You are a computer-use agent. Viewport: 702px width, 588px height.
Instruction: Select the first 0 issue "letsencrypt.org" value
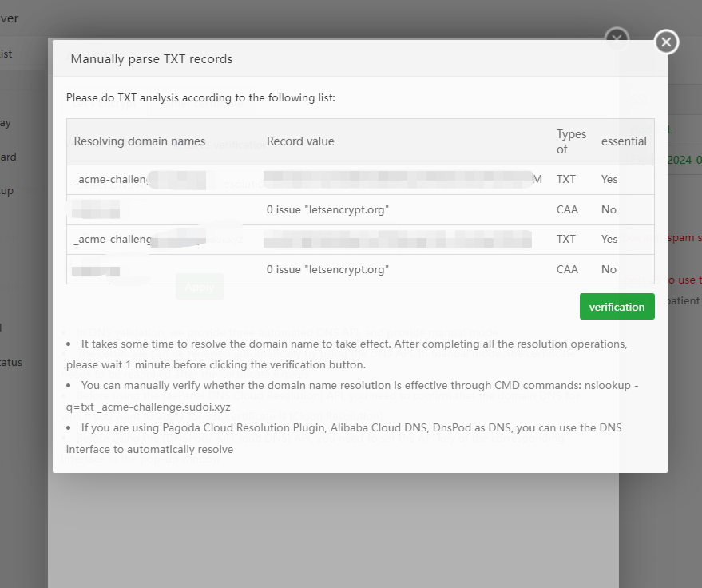click(327, 209)
